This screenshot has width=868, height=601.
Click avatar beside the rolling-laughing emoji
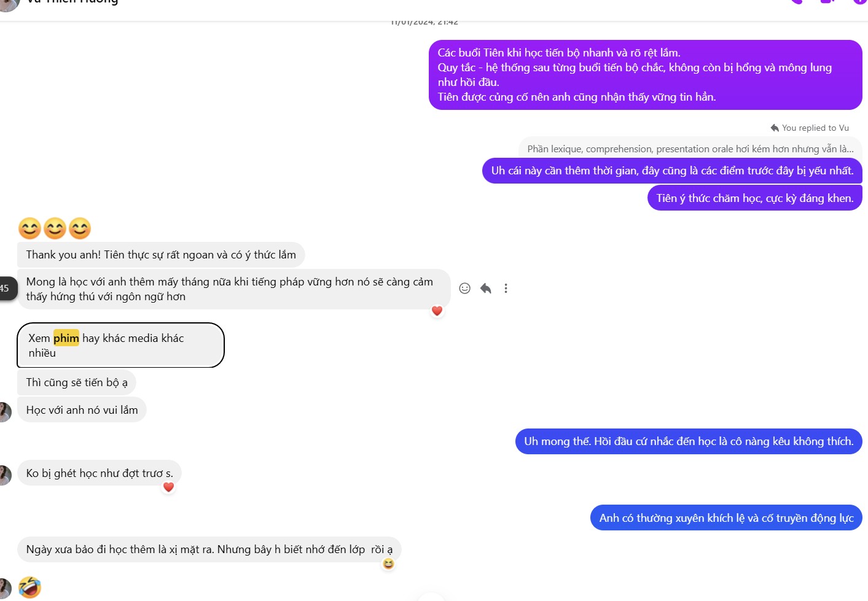click(x=4, y=588)
